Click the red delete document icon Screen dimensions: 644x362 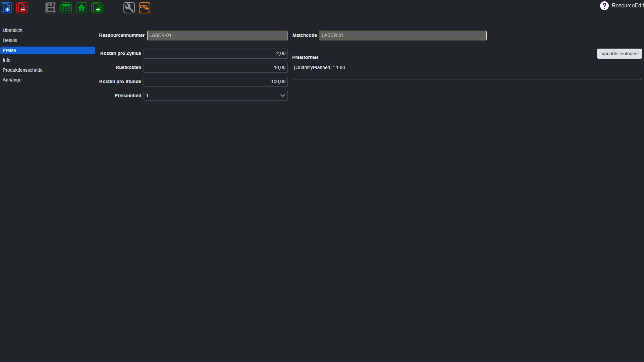click(x=22, y=8)
